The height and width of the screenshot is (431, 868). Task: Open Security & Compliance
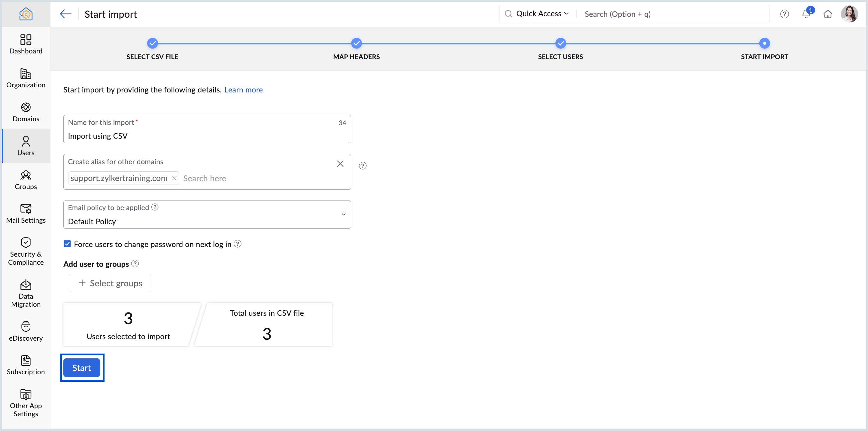tap(26, 252)
